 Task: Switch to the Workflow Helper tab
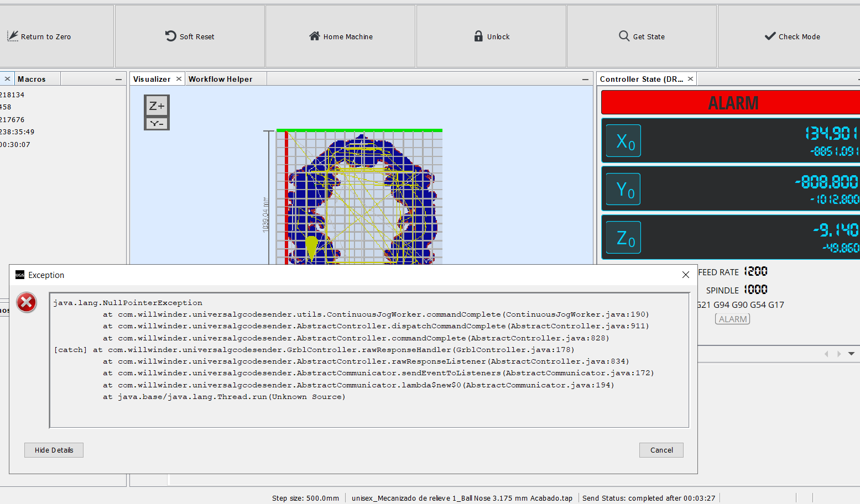[x=221, y=78]
